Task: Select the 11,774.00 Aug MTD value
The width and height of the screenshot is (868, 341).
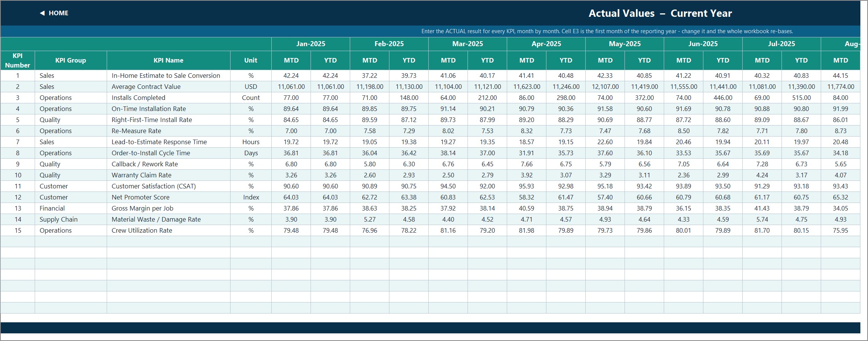Action: (841, 87)
